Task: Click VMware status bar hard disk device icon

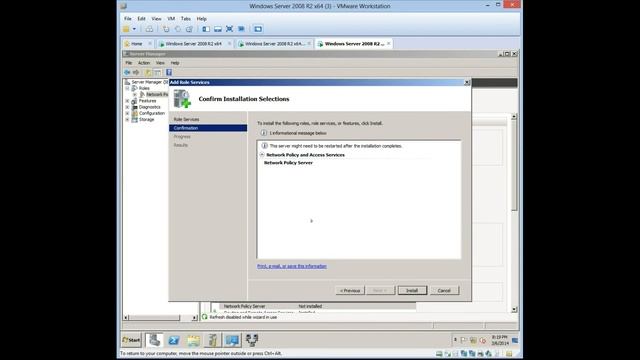Action: pyautogui.click(x=439, y=353)
